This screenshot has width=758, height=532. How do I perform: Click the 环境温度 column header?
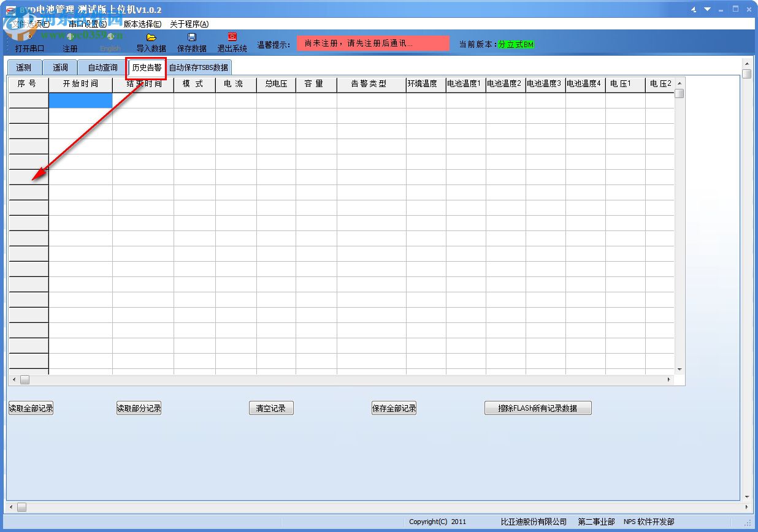[426, 84]
